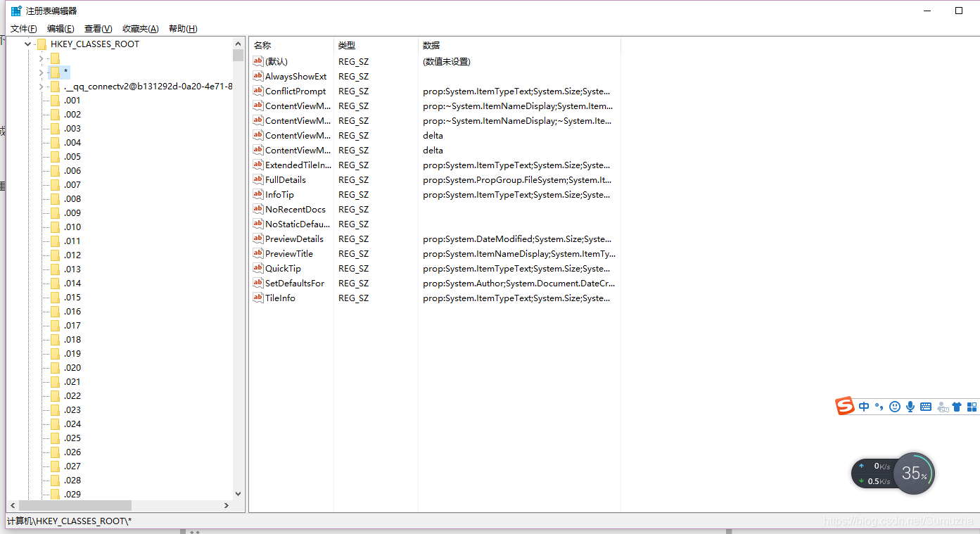Click the Sogou input method logo
The width and height of the screenshot is (980, 534).
pos(845,406)
